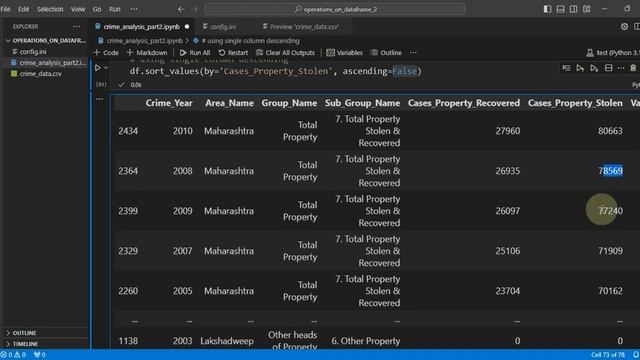This screenshot has width=640, height=360.
Task: Go back using the left arrow
Action: [181, 9]
